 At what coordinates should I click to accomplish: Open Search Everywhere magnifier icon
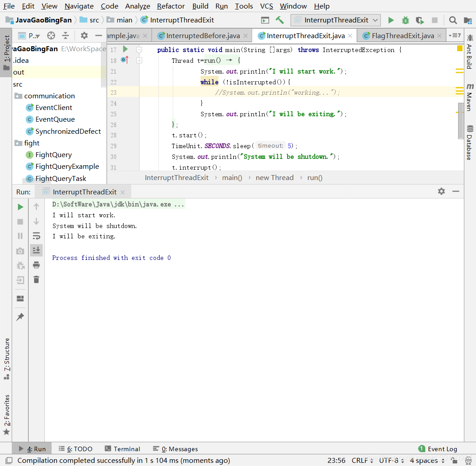pos(453,20)
